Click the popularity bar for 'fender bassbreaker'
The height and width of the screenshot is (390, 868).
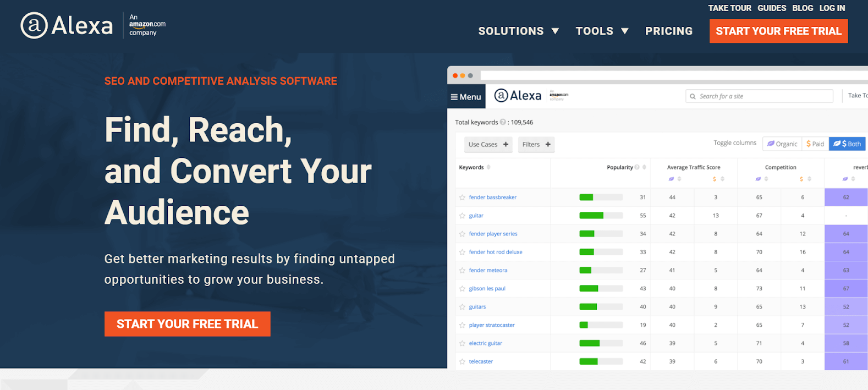point(601,197)
